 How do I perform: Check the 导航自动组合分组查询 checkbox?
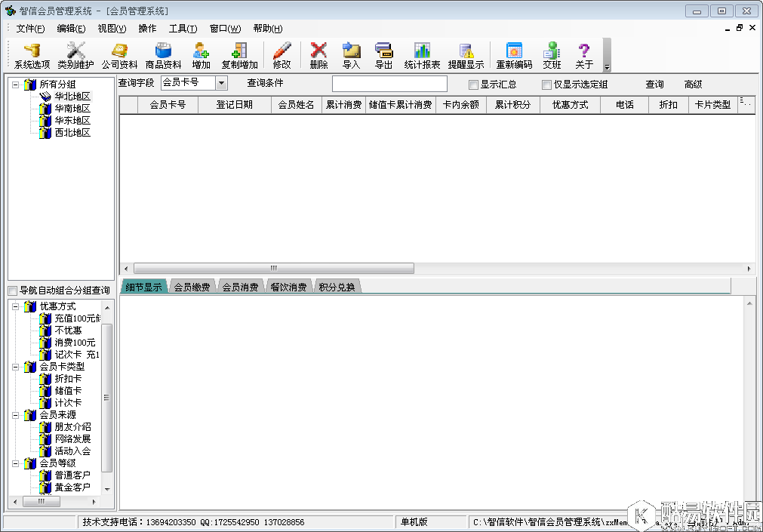tap(12, 291)
